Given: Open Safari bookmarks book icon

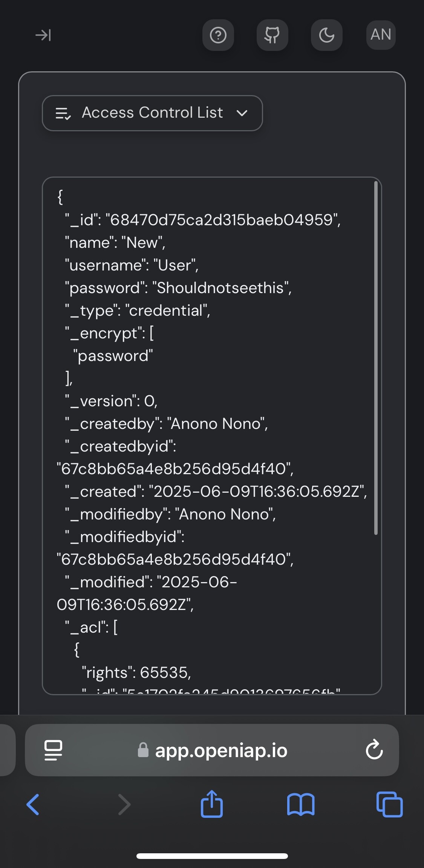Looking at the screenshot, I should (x=300, y=804).
